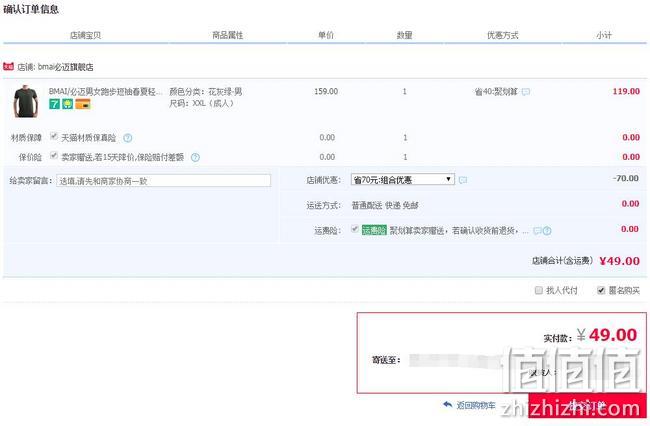Viewport: 650px width, 426px height.
Task: Click 颜色分类: 花灰绿-男 attribute text
Action: pos(206,92)
